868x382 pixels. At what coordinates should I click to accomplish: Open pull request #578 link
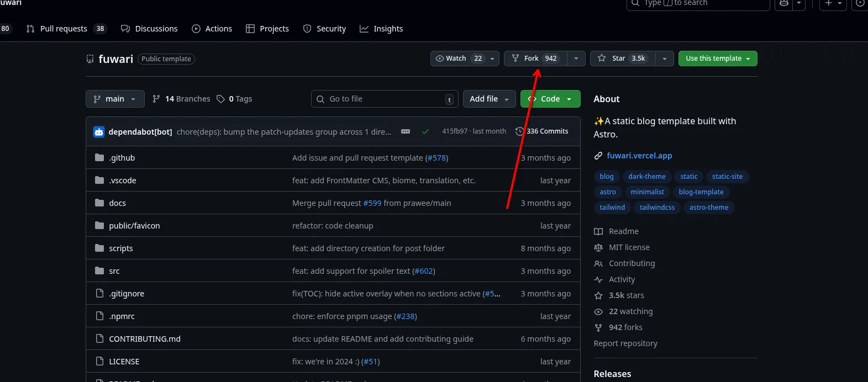436,158
